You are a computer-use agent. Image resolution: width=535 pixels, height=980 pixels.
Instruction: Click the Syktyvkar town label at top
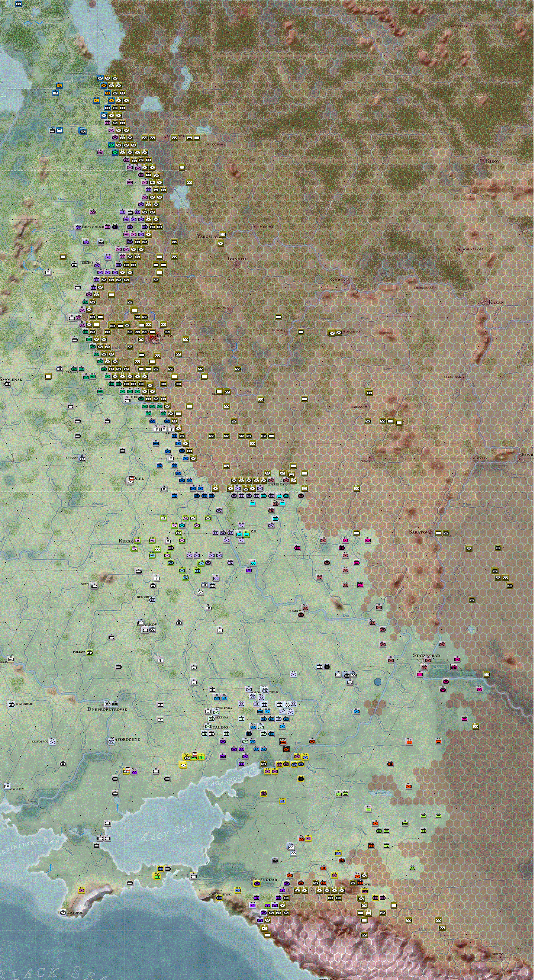click(458, 26)
